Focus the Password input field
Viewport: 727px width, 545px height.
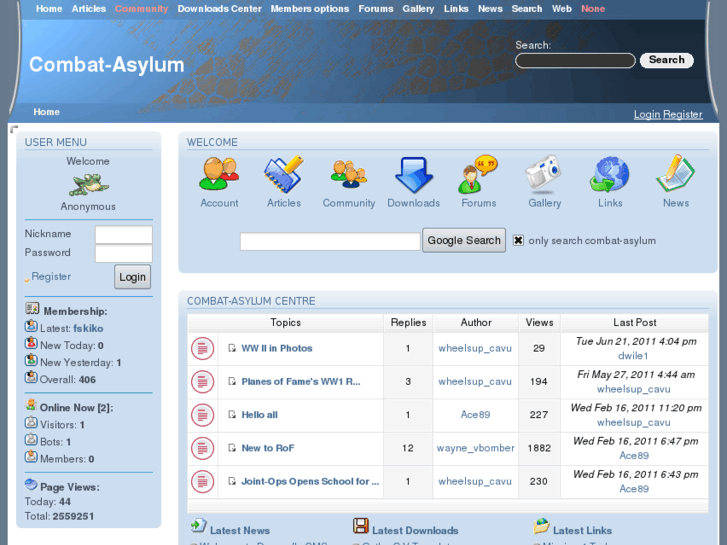pyautogui.click(x=124, y=253)
